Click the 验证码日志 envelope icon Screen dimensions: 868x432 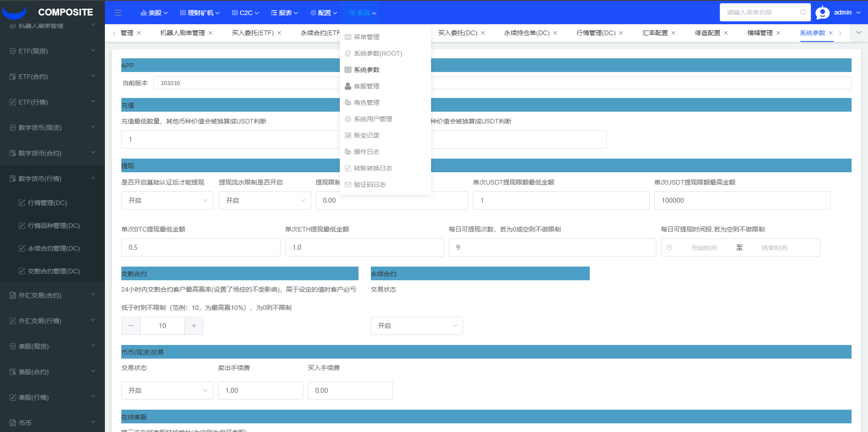(x=347, y=184)
